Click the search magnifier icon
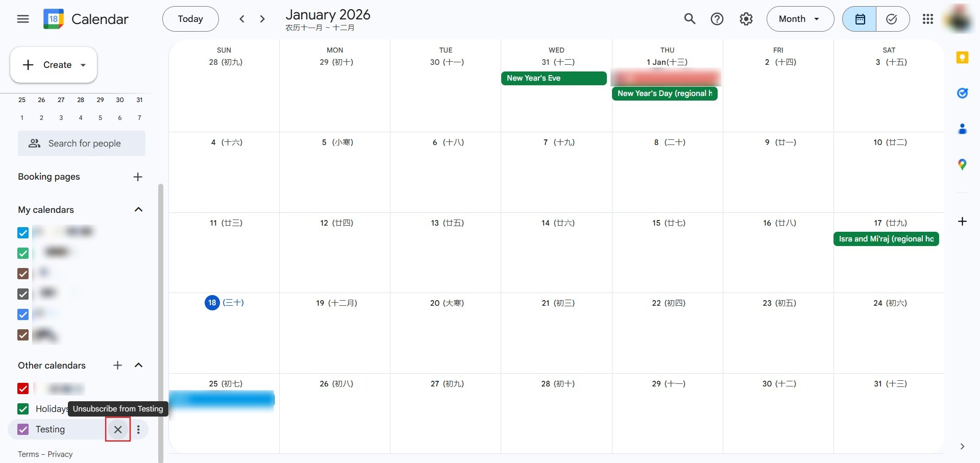 tap(690, 19)
